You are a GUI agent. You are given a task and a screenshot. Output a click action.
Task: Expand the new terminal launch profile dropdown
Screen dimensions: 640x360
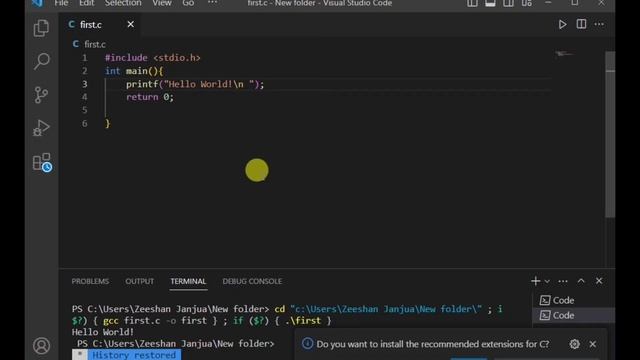point(547,281)
